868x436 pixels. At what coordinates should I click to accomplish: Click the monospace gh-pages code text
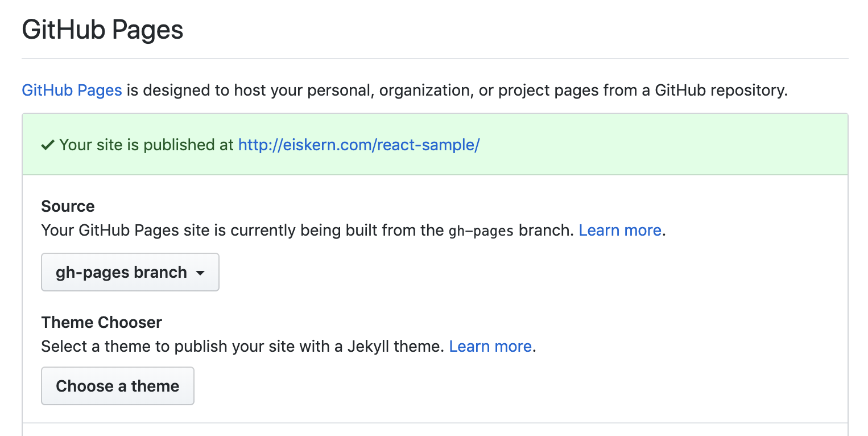(x=481, y=231)
